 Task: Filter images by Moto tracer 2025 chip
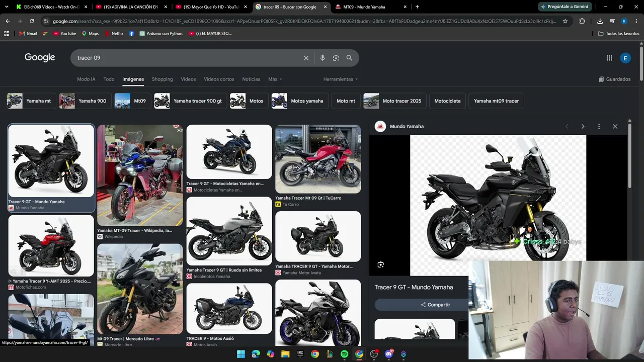coord(394,101)
